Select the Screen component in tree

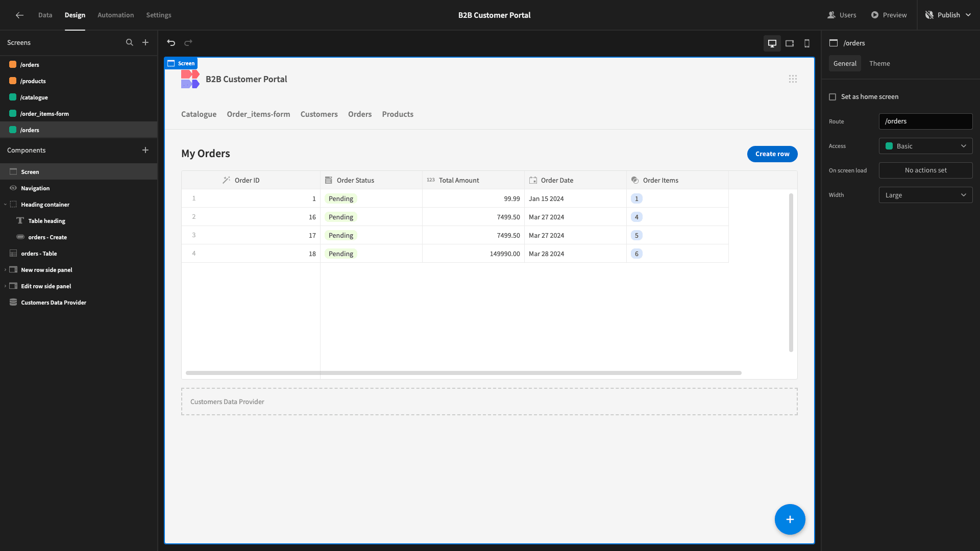click(x=79, y=172)
